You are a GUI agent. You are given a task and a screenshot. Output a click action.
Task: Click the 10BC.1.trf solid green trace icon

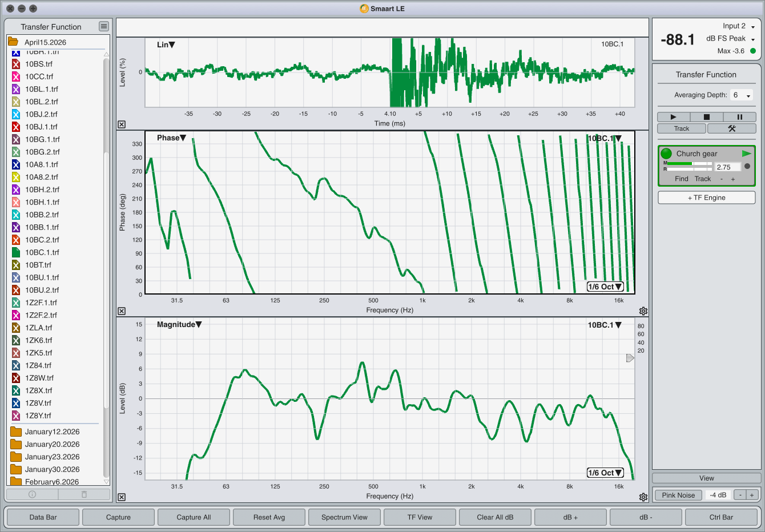click(16, 252)
